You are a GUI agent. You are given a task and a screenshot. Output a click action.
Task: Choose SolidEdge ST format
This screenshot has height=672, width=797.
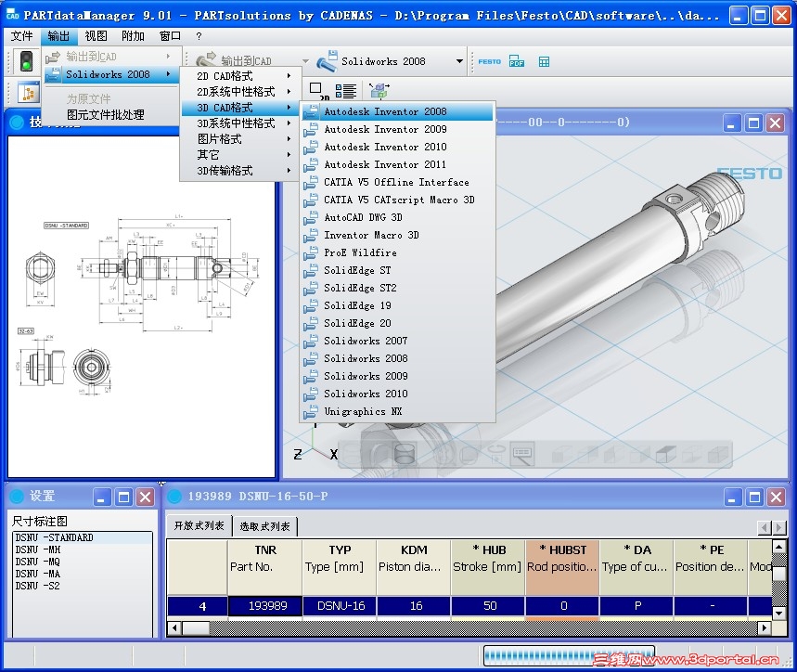coord(397,270)
